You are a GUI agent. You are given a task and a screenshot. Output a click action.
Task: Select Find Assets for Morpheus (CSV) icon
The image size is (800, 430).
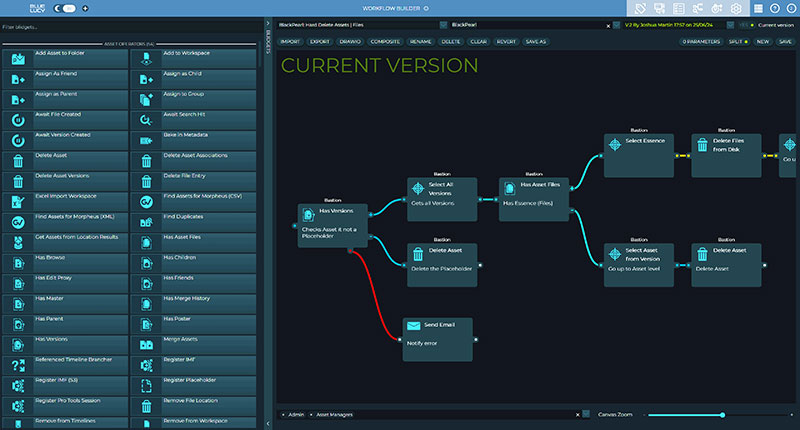(146, 202)
